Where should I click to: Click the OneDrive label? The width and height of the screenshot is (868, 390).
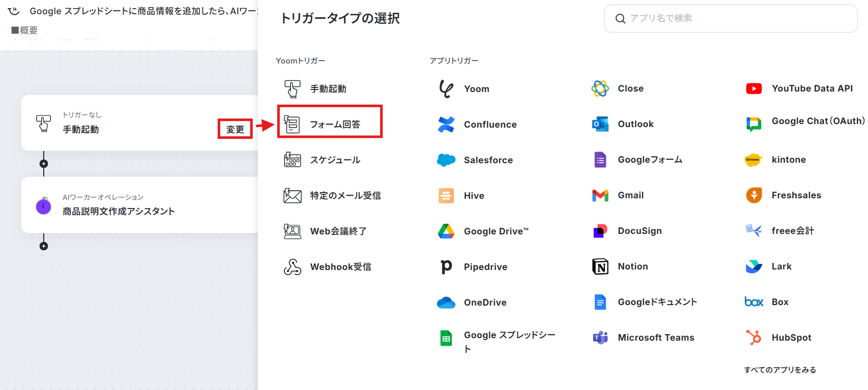tap(485, 303)
